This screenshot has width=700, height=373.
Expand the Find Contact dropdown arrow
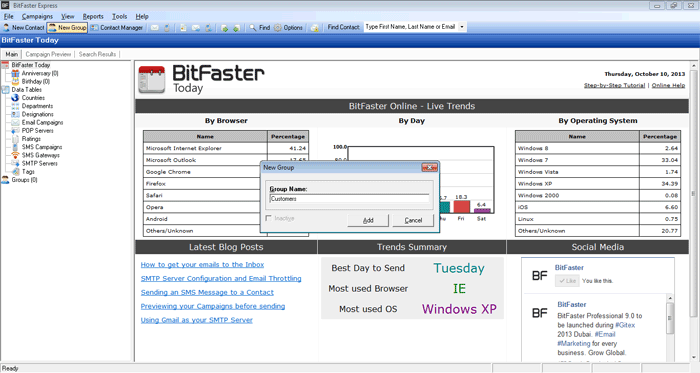coord(462,27)
